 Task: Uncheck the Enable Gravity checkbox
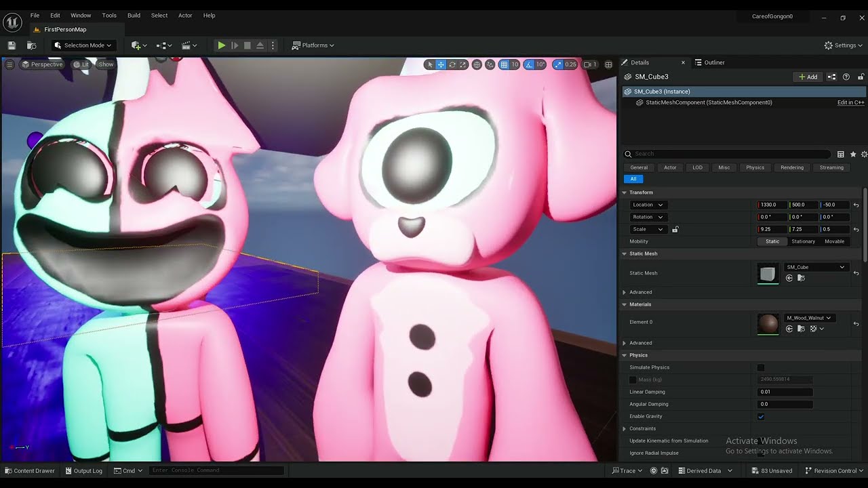[761, 416]
